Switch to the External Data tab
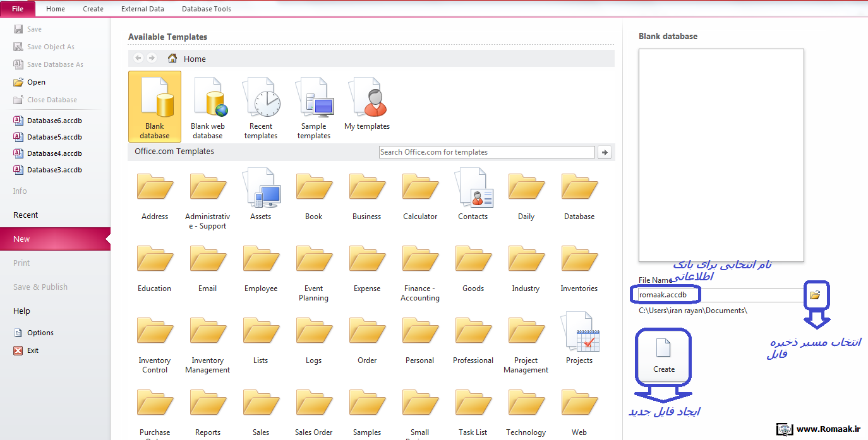The width and height of the screenshot is (868, 440). coord(143,9)
